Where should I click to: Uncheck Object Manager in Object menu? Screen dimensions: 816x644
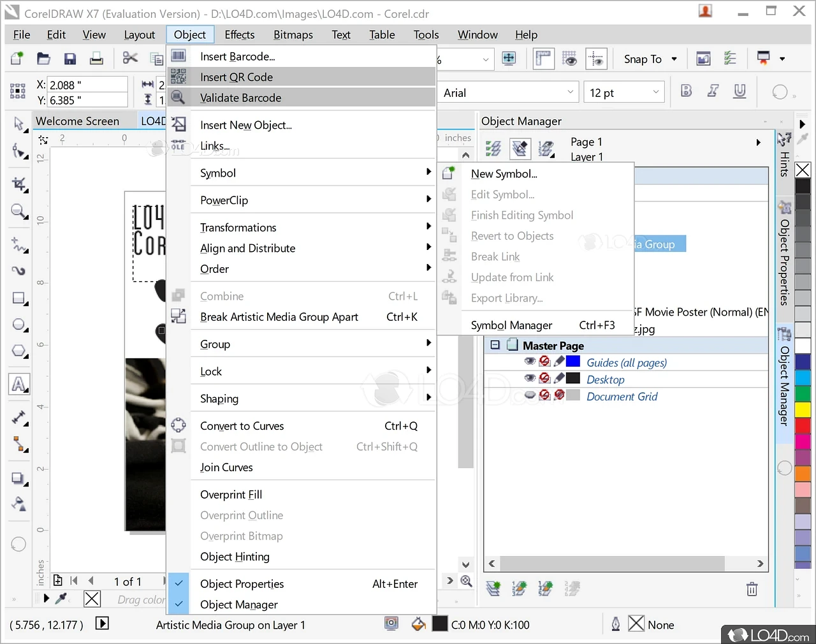coord(238,604)
